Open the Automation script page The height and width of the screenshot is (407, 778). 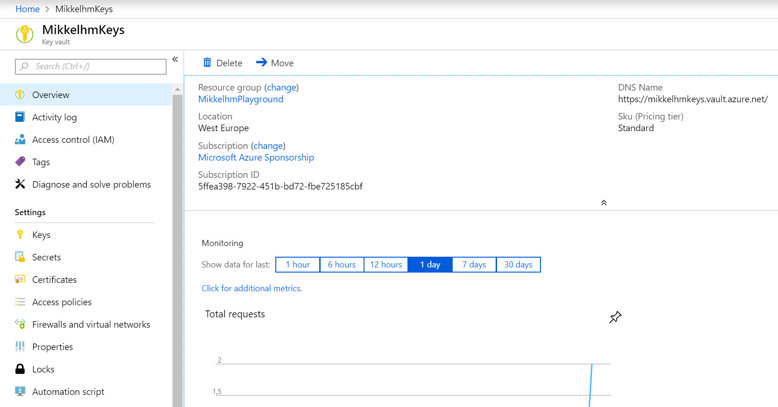(x=86, y=391)
